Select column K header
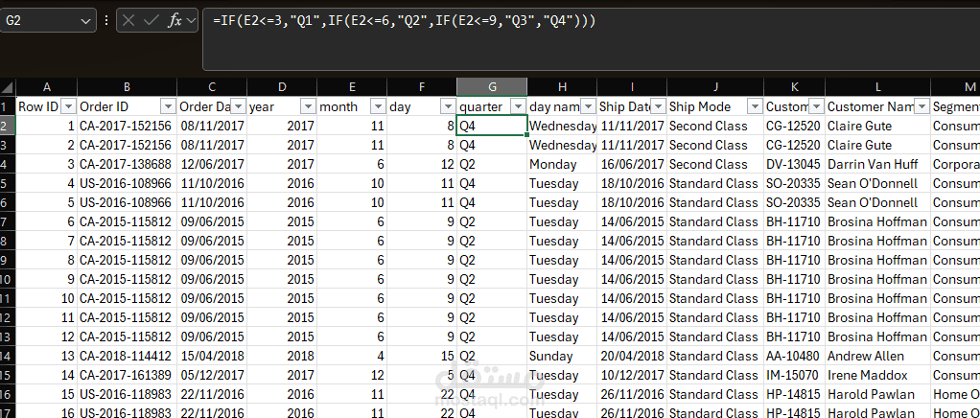 [794, 87]
